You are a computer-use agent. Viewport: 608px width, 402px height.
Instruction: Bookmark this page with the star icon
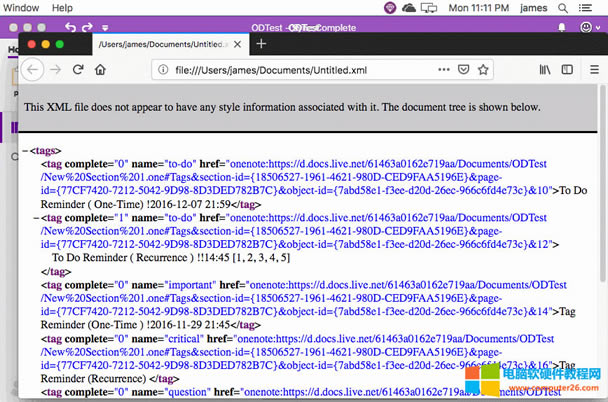(x=483, y=69)
